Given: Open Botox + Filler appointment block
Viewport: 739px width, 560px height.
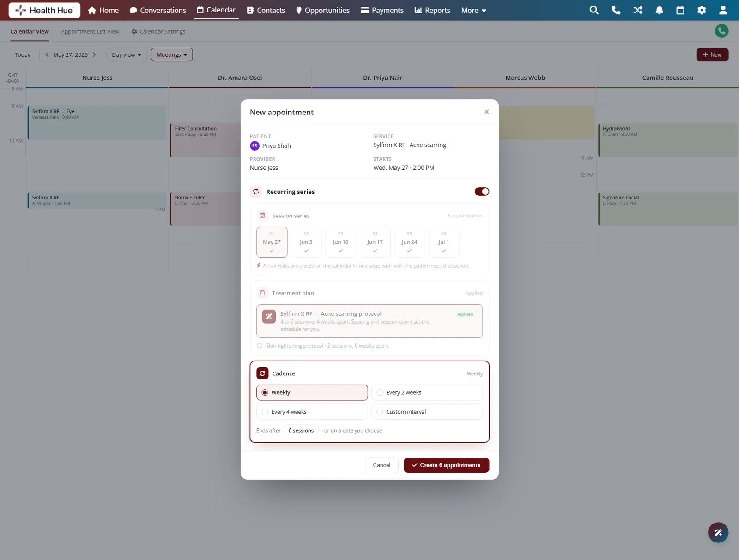Looking at the screenshot, I should (206, 209).
